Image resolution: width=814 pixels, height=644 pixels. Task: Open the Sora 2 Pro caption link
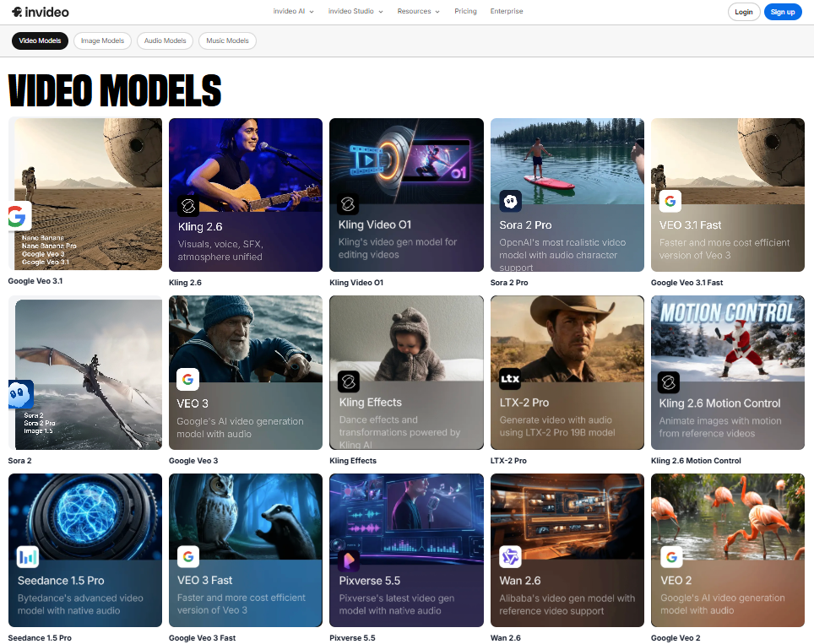click(x=508, y=283)
